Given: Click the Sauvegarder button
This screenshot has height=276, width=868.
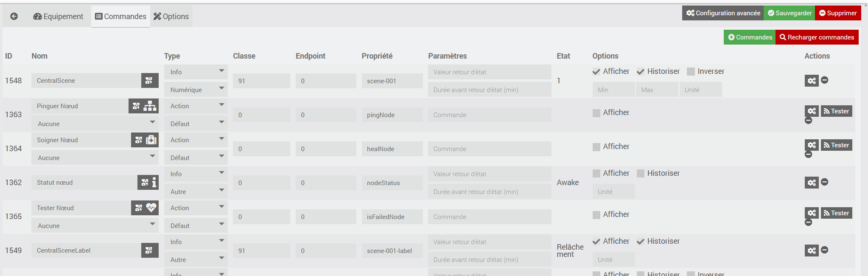Looking at the screenshot, I should (789, 13).
